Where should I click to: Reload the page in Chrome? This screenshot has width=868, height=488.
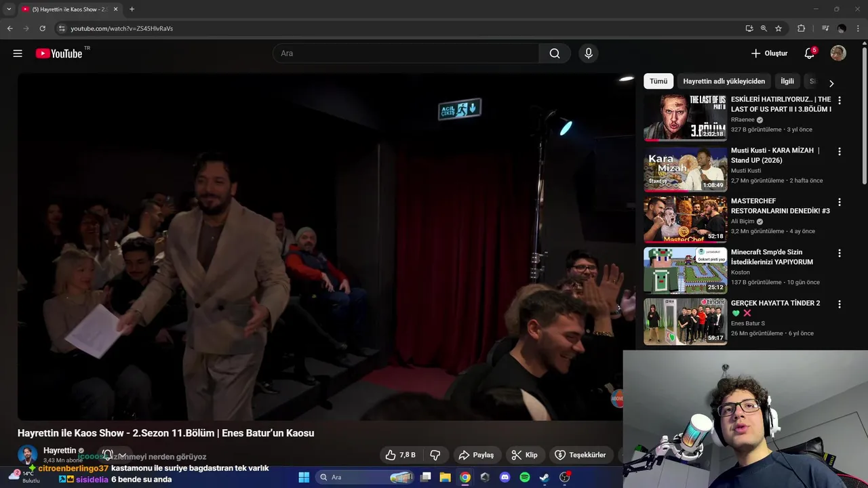(42, 28)
